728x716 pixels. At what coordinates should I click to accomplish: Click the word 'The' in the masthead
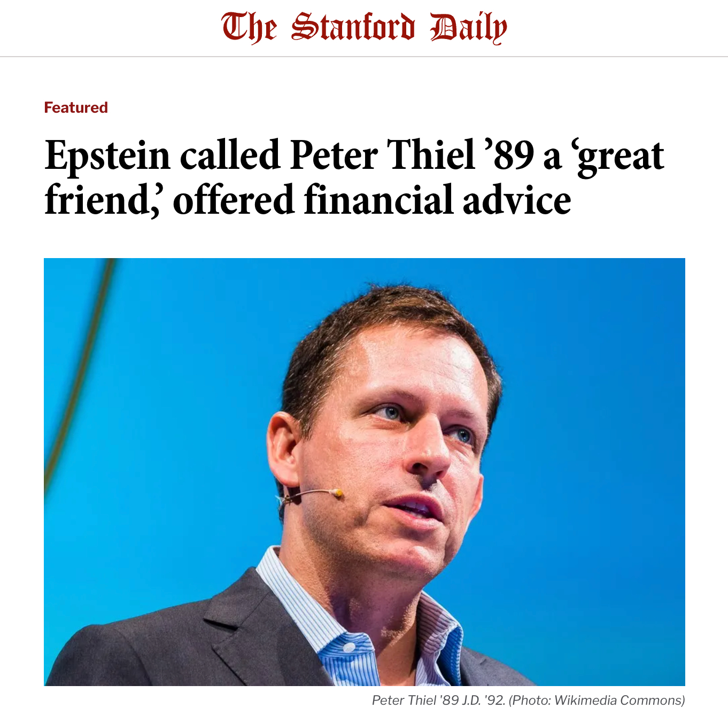pos(249,28)
